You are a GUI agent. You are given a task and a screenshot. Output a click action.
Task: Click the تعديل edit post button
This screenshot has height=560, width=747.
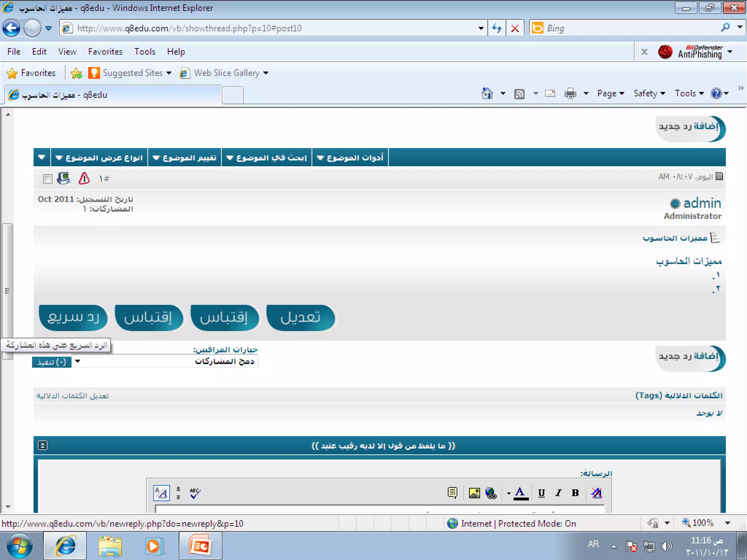click(301, 318)
